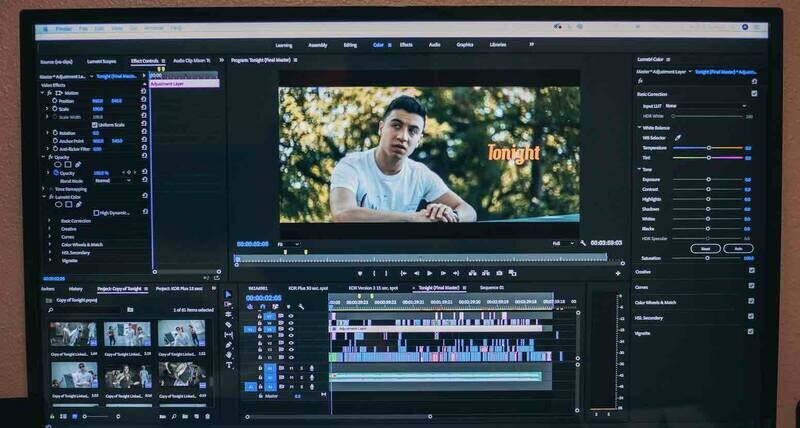Select the Hand tool

[228, 355]
